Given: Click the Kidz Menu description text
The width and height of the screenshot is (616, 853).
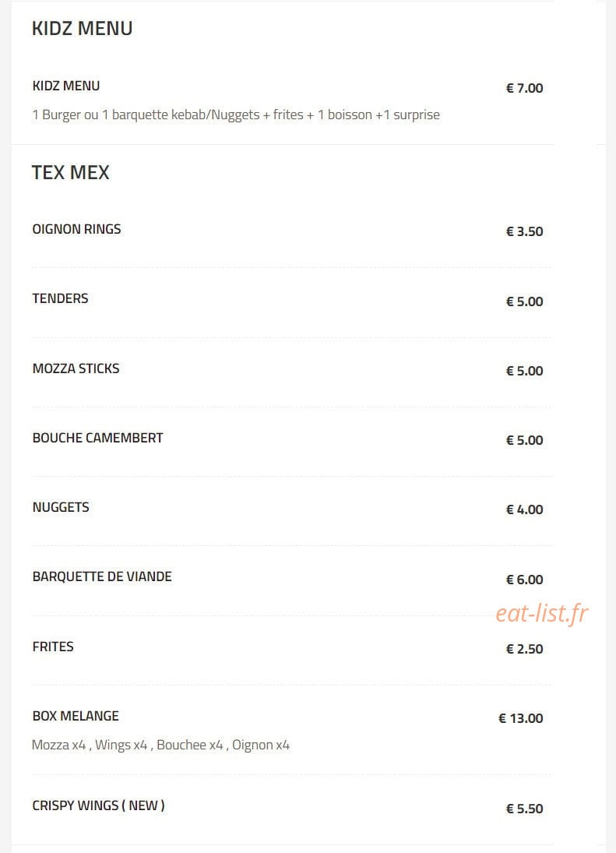Looking at the screenshot, I should (236, 115).
